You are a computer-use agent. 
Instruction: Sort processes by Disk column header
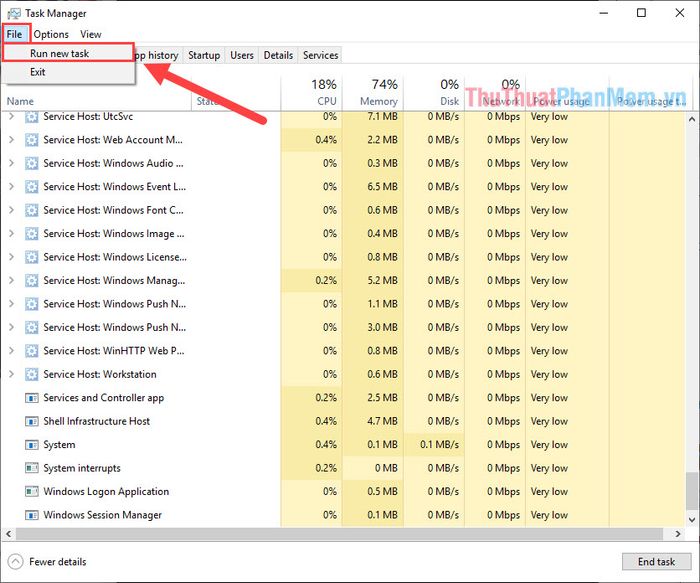point(434,93)
